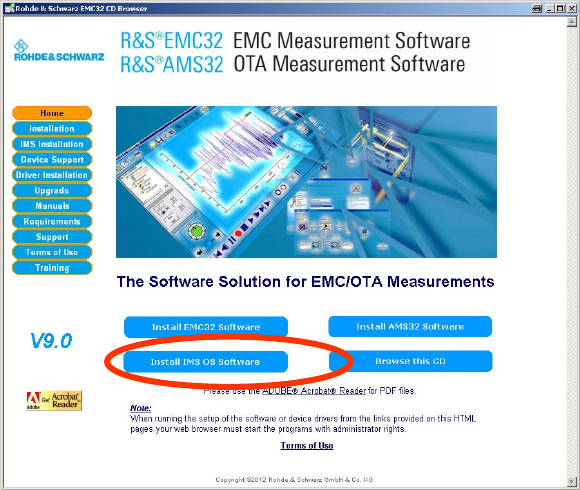Click the Get Adobe Acrobat Reader badge
This screenshot has height=490, width=580.
point(54,401)
